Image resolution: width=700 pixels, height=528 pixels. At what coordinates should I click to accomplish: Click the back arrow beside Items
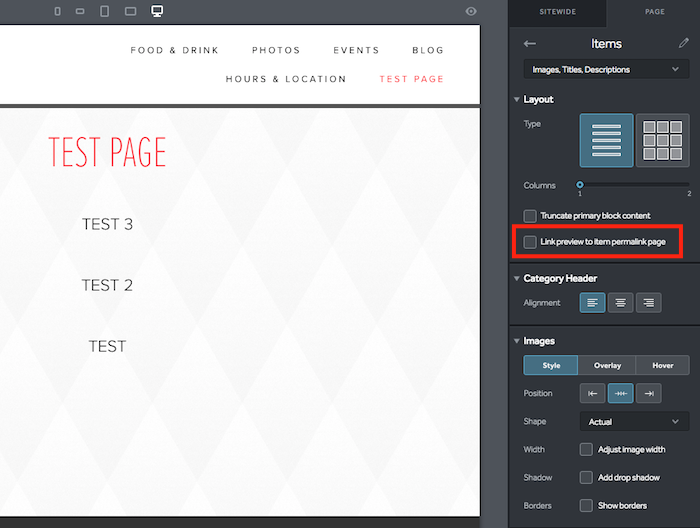pos(530,43)
